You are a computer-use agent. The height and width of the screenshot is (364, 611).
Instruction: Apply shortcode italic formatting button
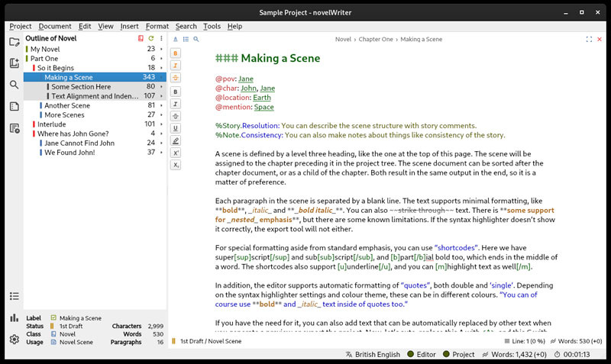[176, 104]
